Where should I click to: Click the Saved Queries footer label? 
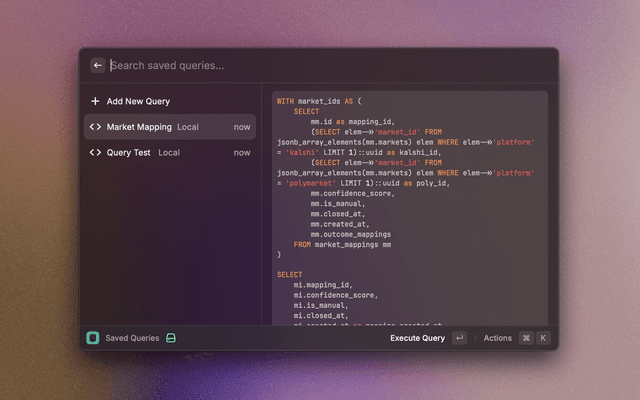[x=132, y=338]
